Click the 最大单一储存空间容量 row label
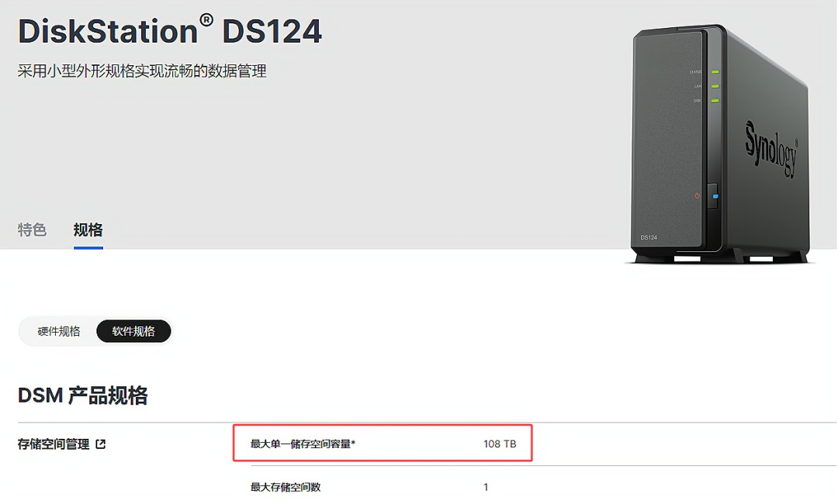 (x=303, y=444)
